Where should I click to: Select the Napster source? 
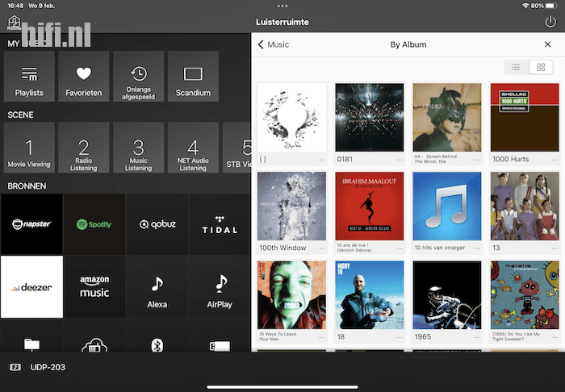tap(31, 224)
